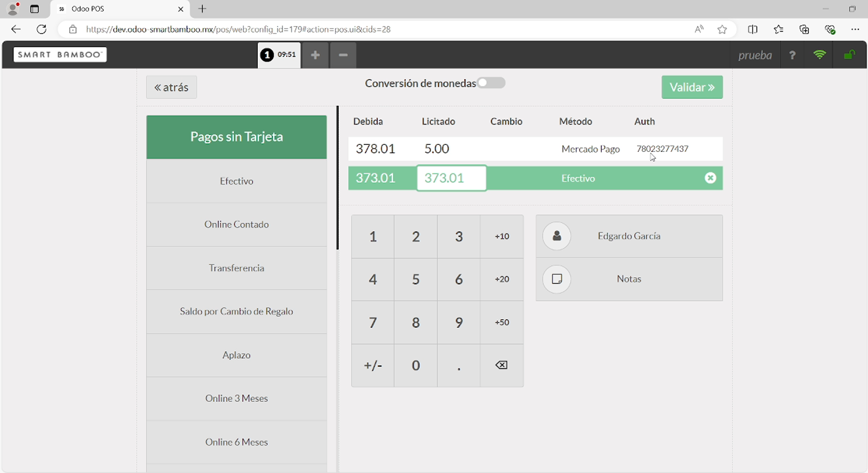Open the help question mark icon
868x473 pixels.
[792, 55]
